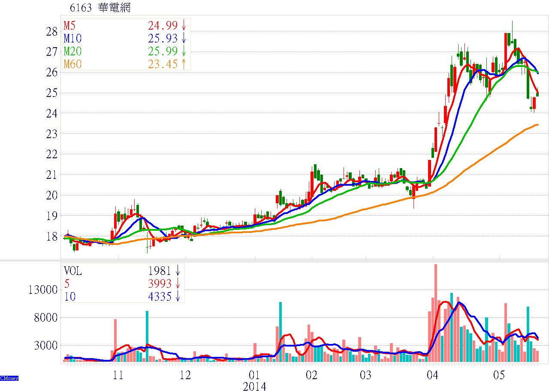Click the green down arrow beside 25.99
Viewport: 549px width, 392px height.
pyautogui.click(x=184, y=51)
